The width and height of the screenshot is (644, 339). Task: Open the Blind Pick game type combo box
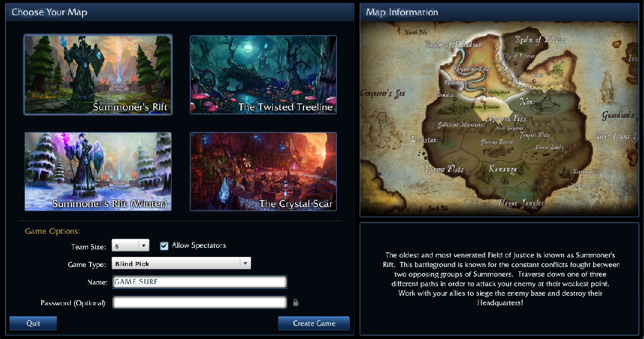point(181,263)
